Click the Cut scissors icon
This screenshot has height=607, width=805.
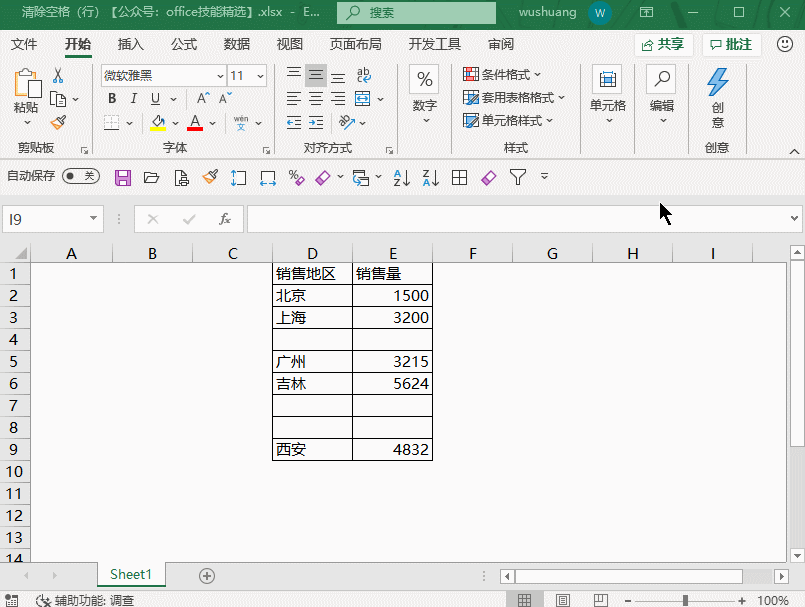(58, 75)
